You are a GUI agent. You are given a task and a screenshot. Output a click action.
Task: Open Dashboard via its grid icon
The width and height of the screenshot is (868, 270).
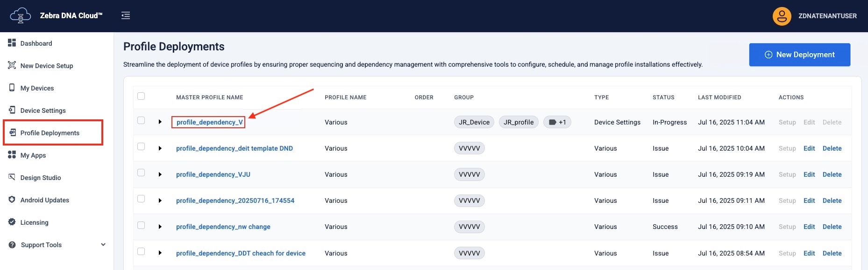(12, 43)
